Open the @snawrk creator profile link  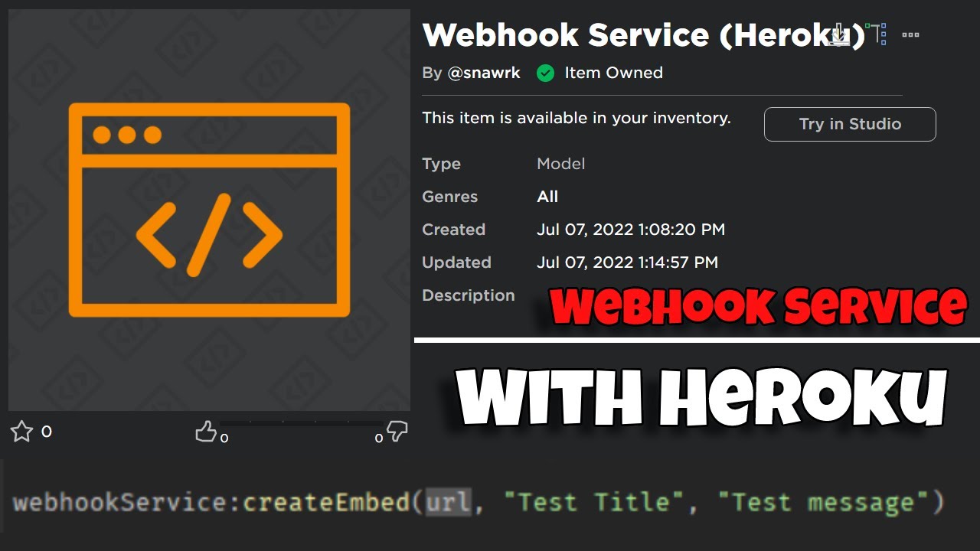point(484,73)
